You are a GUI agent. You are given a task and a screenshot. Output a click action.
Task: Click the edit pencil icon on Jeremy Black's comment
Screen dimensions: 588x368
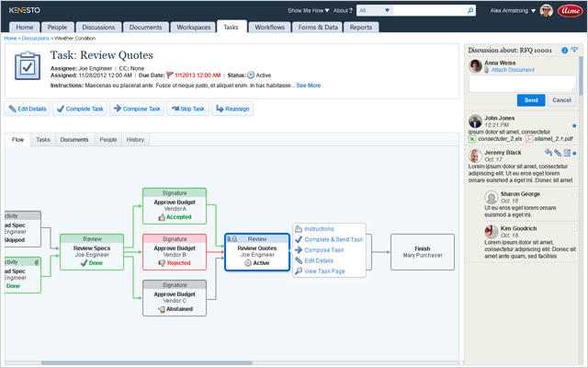557,152
